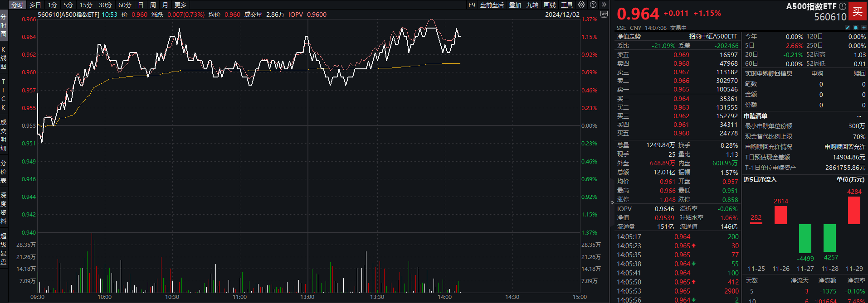The width and height of the screenshot is (868, 303).
Task: Set a price alert bell icon
Action: point(856,28)
